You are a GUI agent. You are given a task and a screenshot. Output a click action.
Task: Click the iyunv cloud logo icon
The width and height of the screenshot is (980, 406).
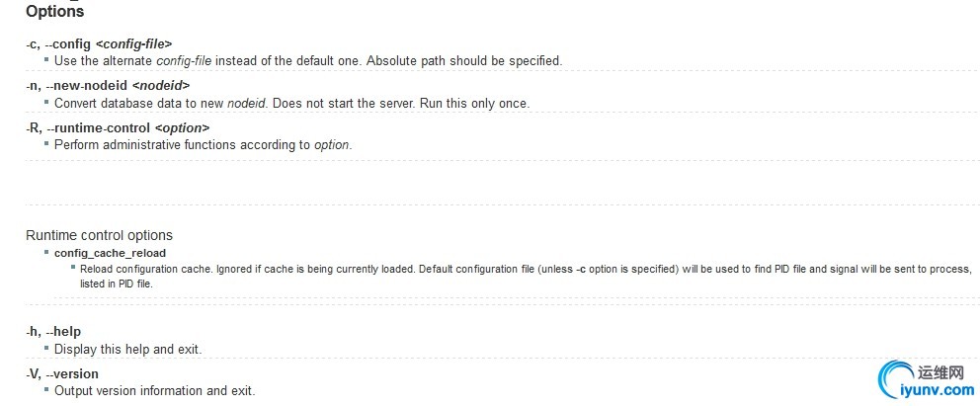(899, 379)
